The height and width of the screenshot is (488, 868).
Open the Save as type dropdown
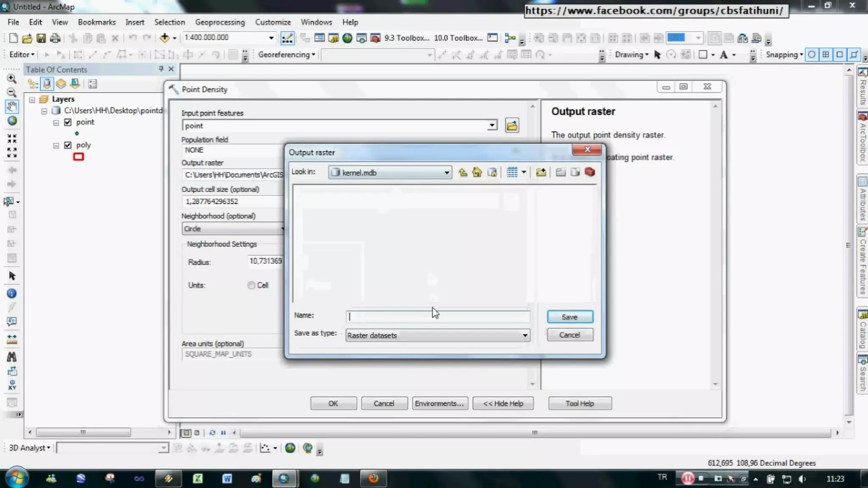click(x=525, y=335)
